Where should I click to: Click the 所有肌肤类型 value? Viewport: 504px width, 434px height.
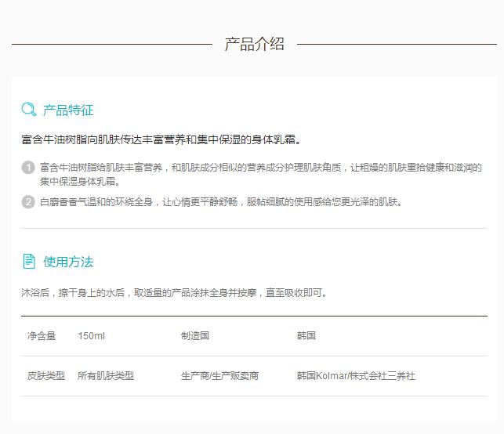(106, 376)
